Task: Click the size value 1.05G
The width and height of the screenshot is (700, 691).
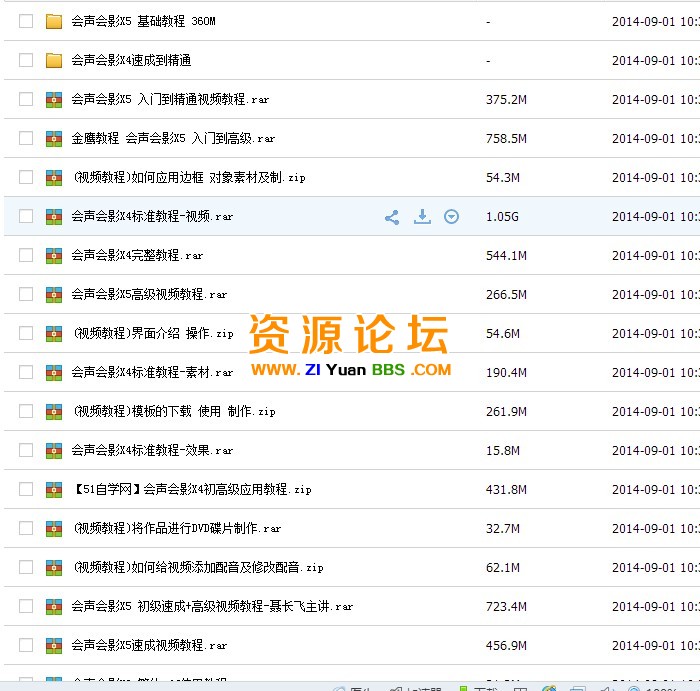Action: click(x=502, y=217)
